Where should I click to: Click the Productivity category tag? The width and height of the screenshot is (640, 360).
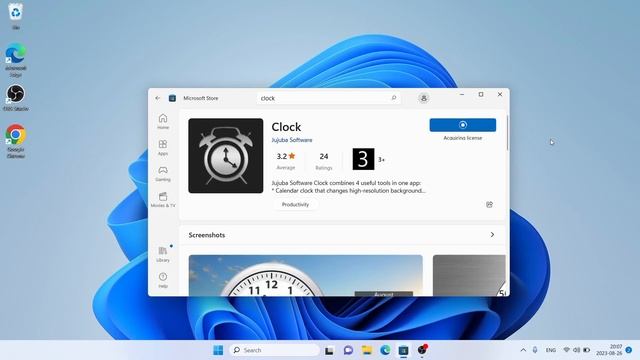click(x=295, y=204)
